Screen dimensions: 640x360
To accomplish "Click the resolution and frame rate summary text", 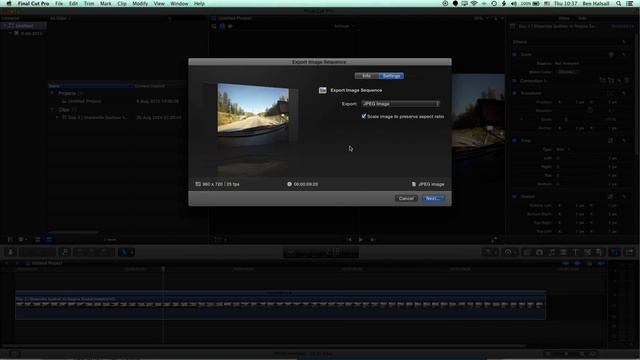I will [217, 184].
